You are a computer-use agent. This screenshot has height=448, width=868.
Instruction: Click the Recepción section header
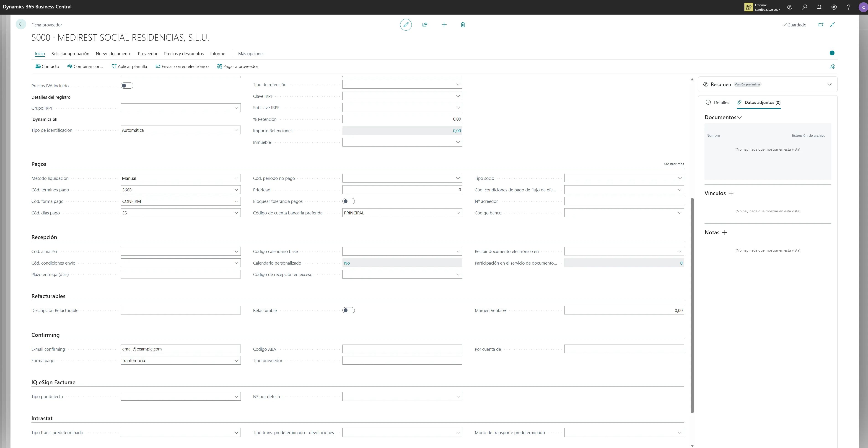click(x=44, y=237)
